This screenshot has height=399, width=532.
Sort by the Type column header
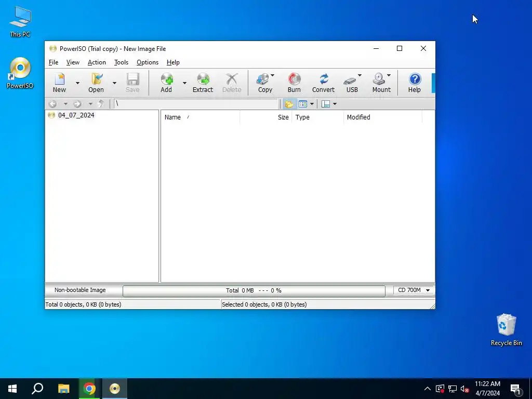click(x=318, y=117)
